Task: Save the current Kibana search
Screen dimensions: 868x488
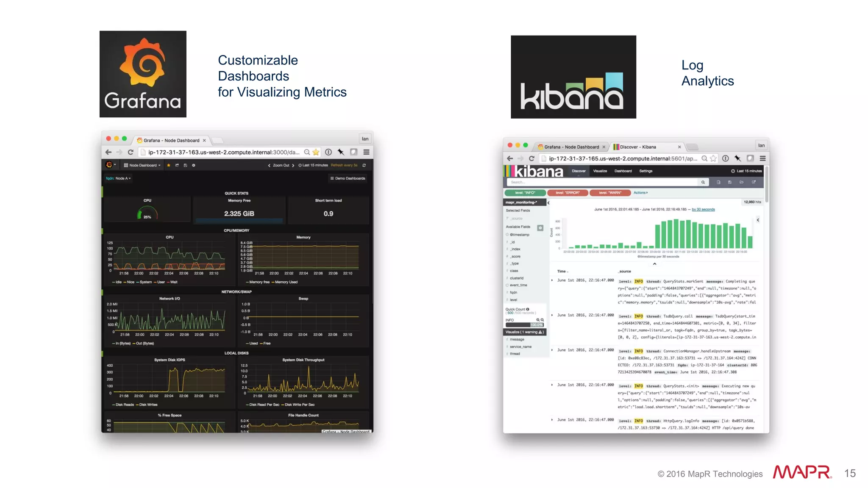Action: [x=730, y=182]
